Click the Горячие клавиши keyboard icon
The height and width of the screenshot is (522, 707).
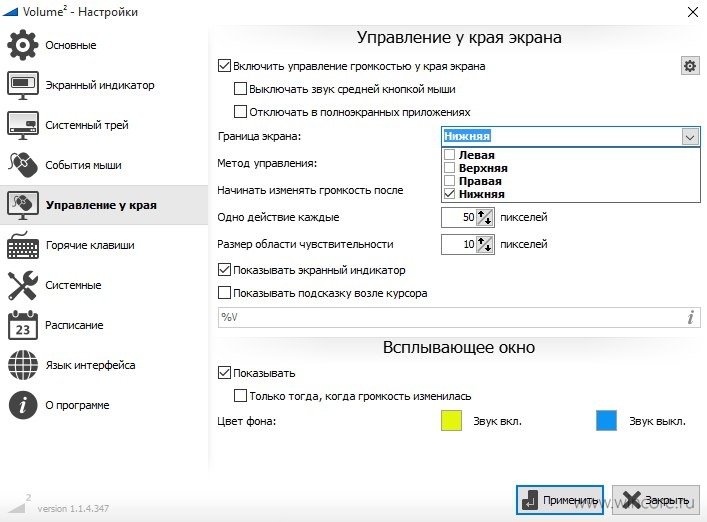(23, 245)
